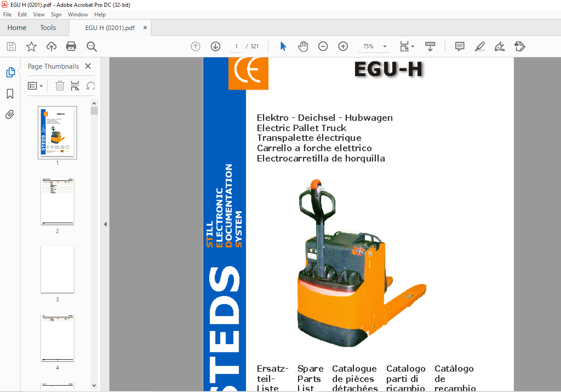Image resolution: width=561 pixels, height=392 pixels.
Task: Go to previous page arrow
Action: (196, 46)
